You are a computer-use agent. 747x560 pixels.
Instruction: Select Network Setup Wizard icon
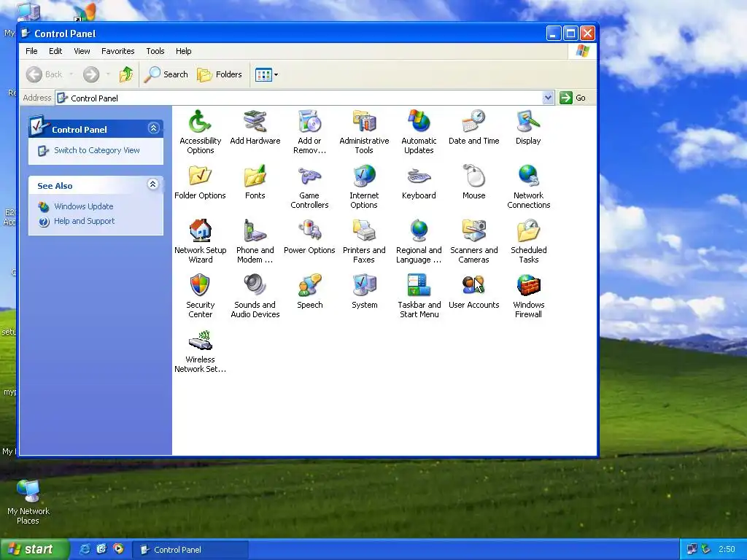200,241
